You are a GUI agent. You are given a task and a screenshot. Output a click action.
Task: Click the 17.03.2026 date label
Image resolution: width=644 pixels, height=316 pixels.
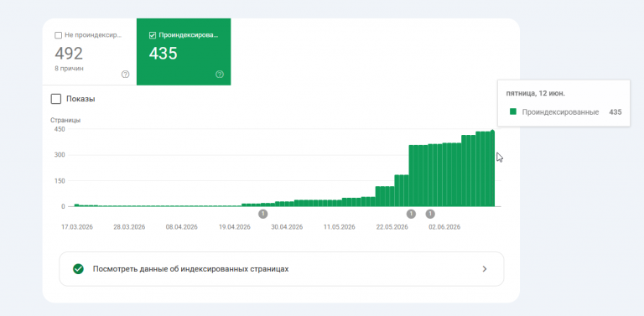(77, 227)
